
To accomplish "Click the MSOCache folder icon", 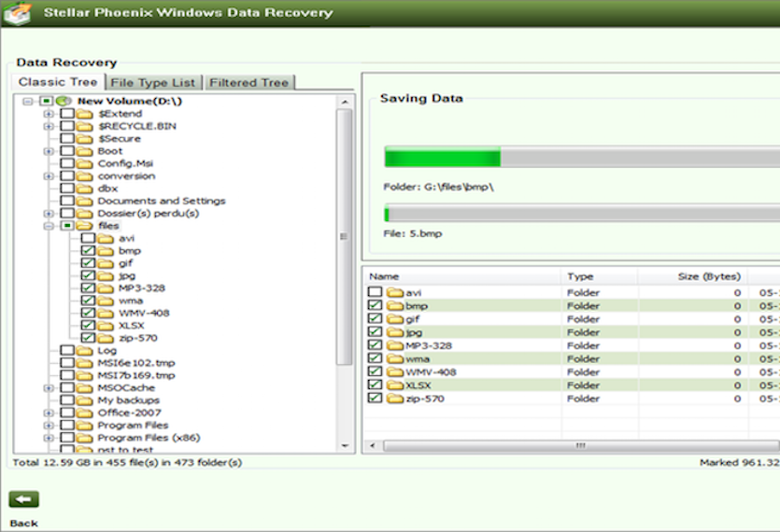I will [x=85, y=388].
